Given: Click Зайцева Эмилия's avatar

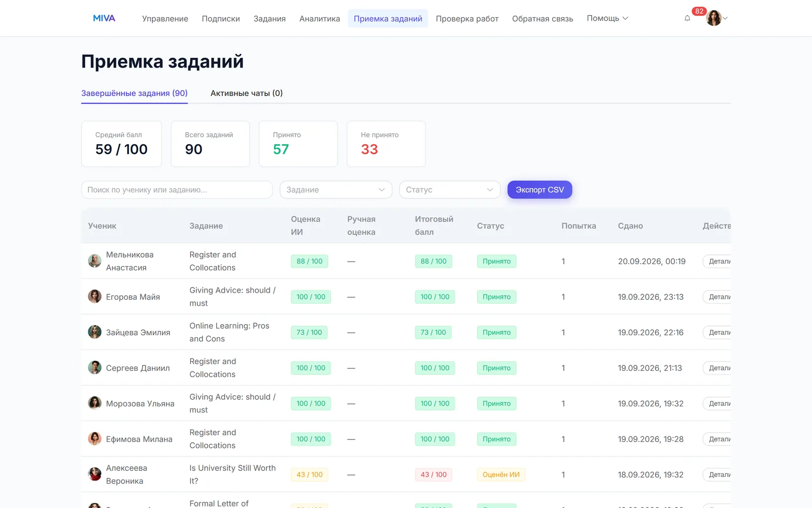Looking at the screenshot, I should (x=94, y=332).
